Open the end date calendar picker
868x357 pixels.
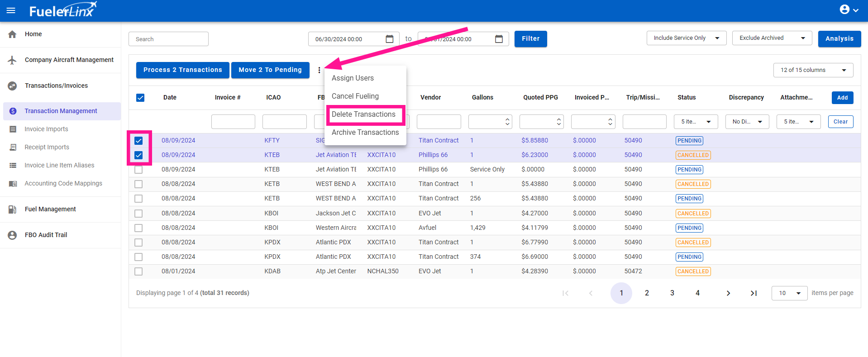coord(499,39)
